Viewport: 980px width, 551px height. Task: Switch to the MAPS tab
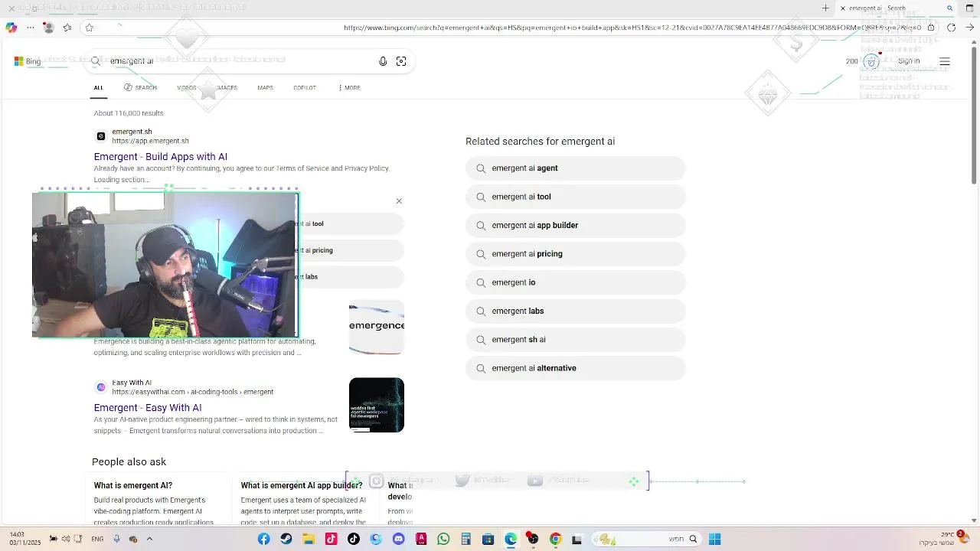click(265, 88)
